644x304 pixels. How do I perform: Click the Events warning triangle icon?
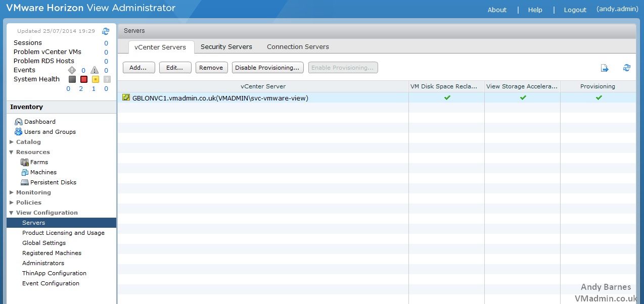[x=95, y=70]
